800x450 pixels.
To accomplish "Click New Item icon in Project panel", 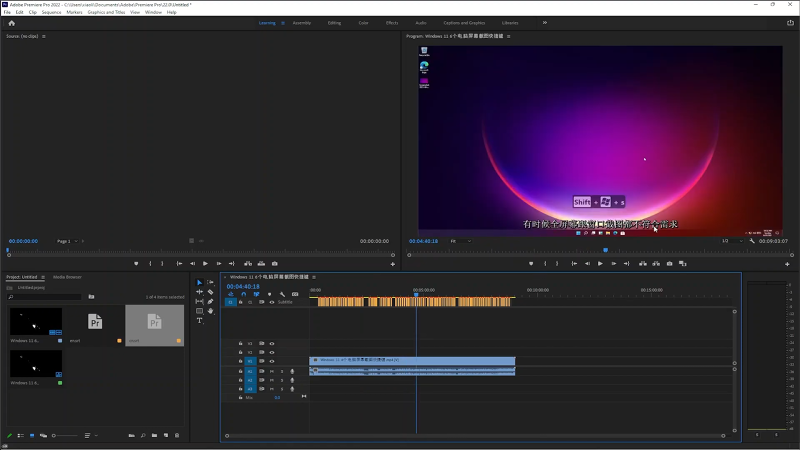I will tap(166, 435).
